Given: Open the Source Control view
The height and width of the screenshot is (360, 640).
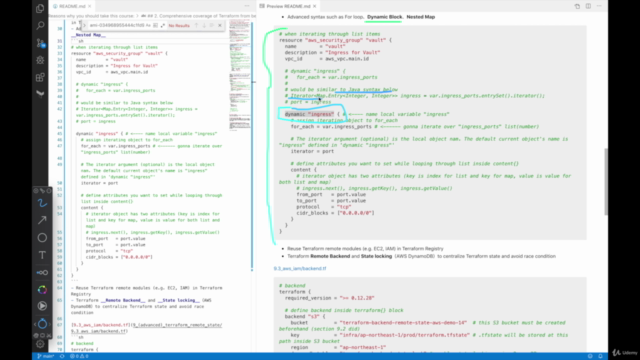Looking at the screenshot, I should 40,43.
